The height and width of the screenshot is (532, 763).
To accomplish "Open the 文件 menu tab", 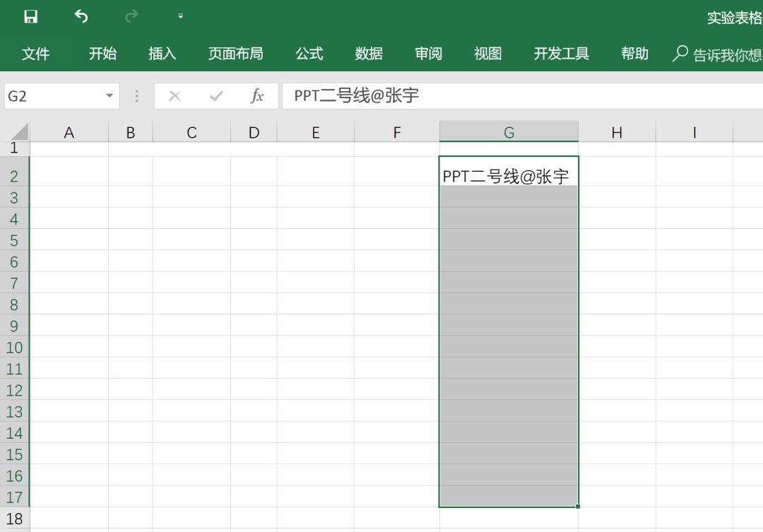I will 35,54.
